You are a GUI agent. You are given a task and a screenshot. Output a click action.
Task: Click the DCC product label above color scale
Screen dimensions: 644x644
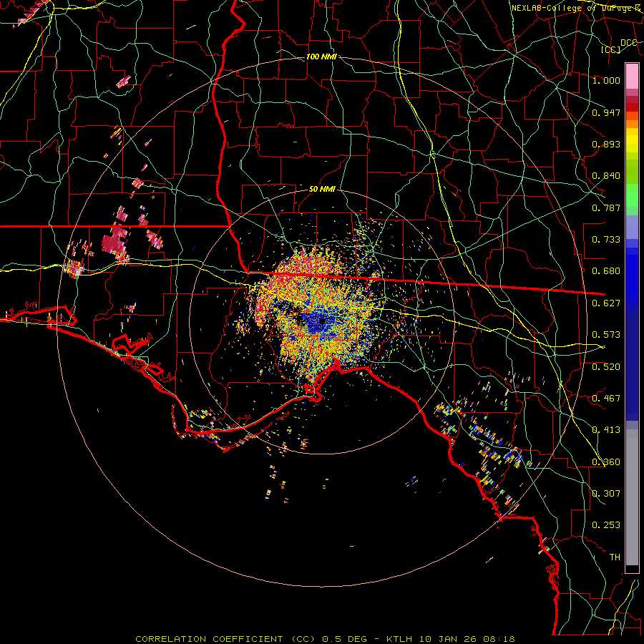tap(628, 42)
